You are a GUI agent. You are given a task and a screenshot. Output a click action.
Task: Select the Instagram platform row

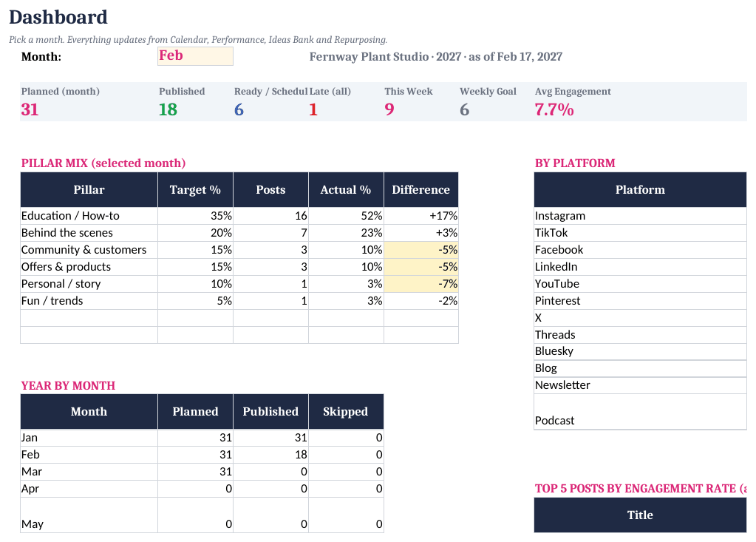[x=640, y=216]
